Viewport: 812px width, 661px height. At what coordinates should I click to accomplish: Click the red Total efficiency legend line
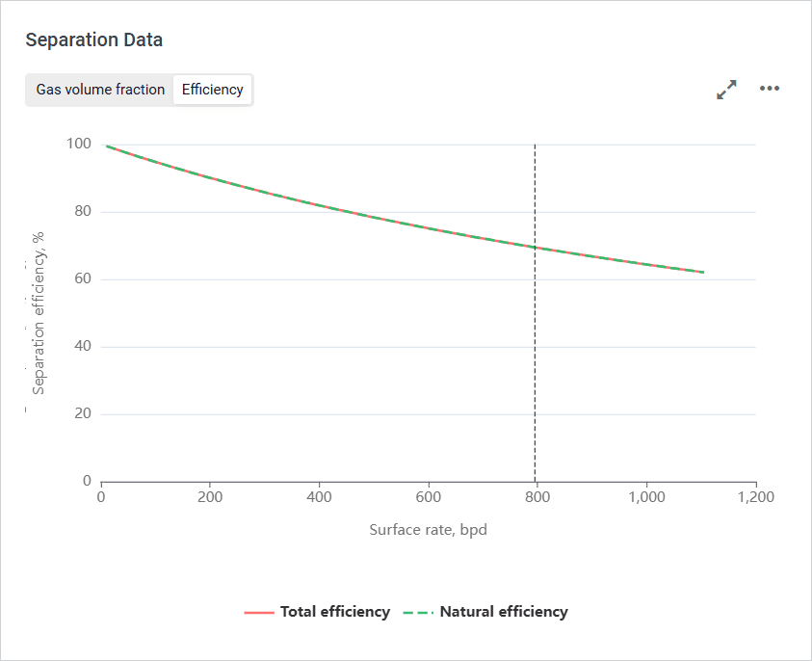259,612
